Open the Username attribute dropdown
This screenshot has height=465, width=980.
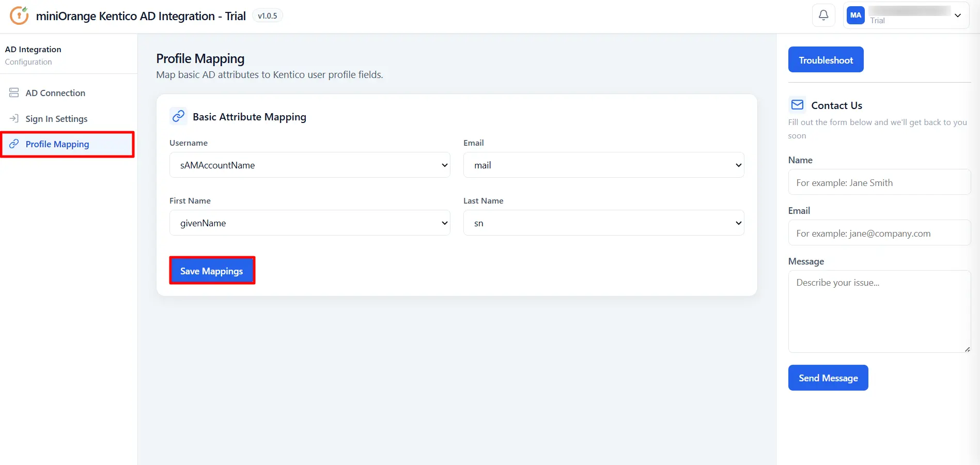[310, 165]
